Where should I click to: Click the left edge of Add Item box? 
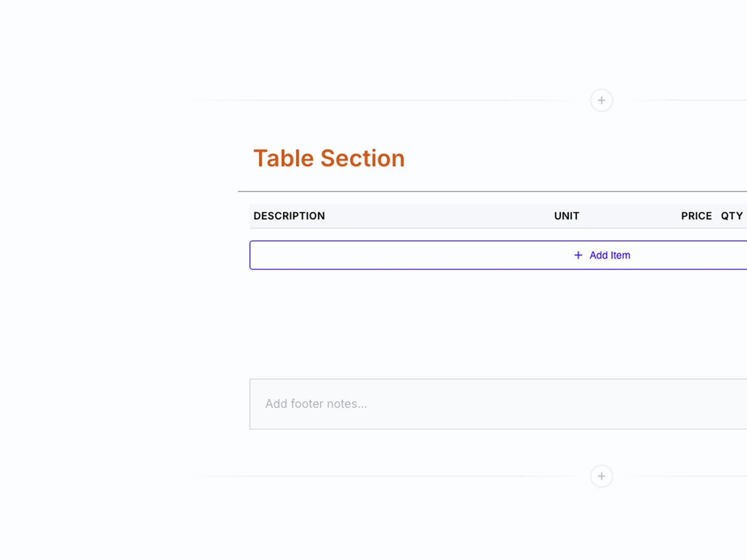coord(251,255)
